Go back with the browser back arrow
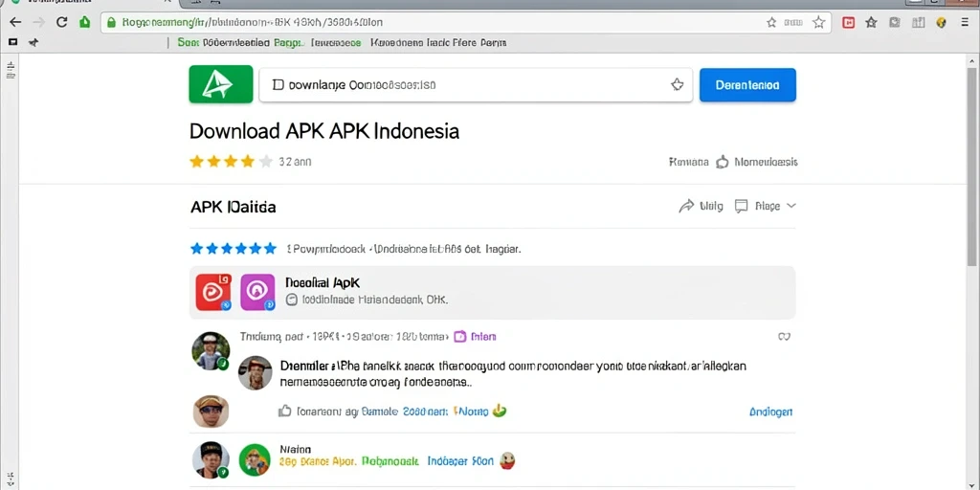This screenshot has width=980, height=490. [15, 23]
